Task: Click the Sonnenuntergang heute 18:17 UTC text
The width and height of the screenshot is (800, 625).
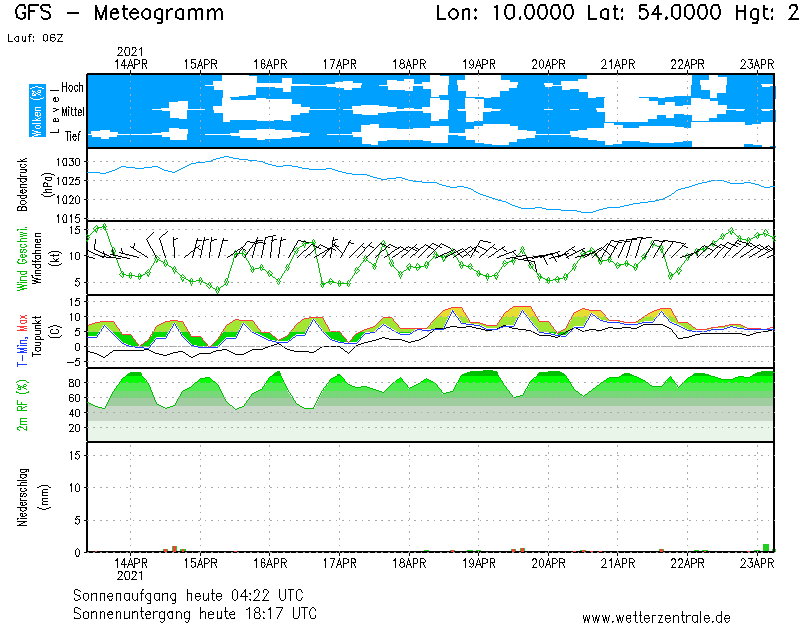Action: click(x=195, y=612)
